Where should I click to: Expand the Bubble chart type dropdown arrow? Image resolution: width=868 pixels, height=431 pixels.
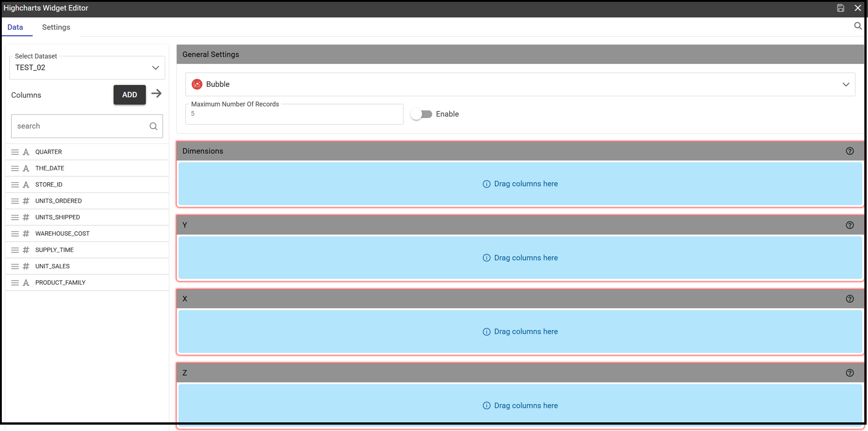846,84
